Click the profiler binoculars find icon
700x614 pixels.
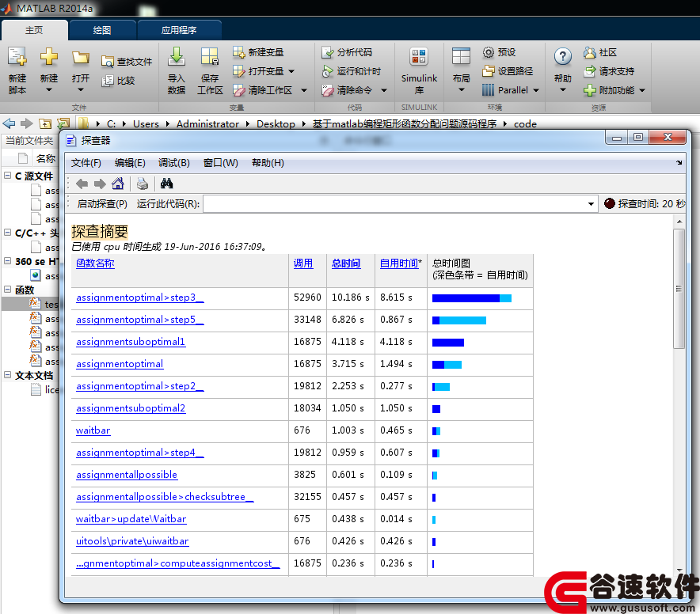tap(166, 184)
